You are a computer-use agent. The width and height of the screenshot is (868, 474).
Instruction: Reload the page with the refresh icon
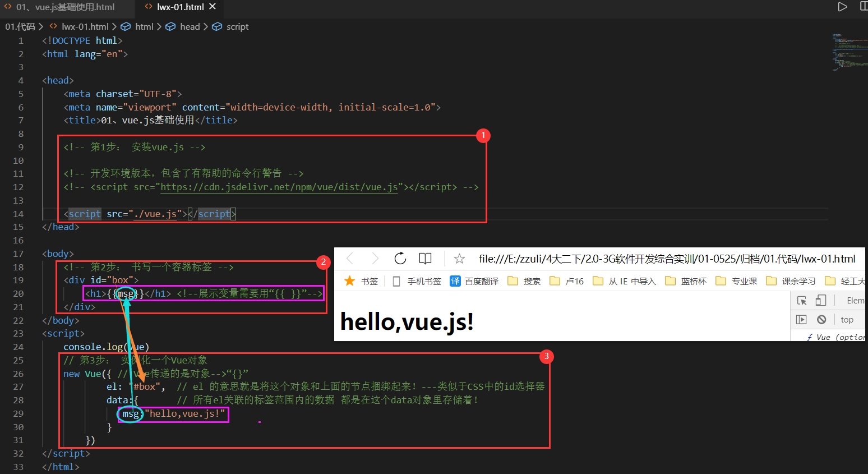pyautogui.click(x=400, y=258)
